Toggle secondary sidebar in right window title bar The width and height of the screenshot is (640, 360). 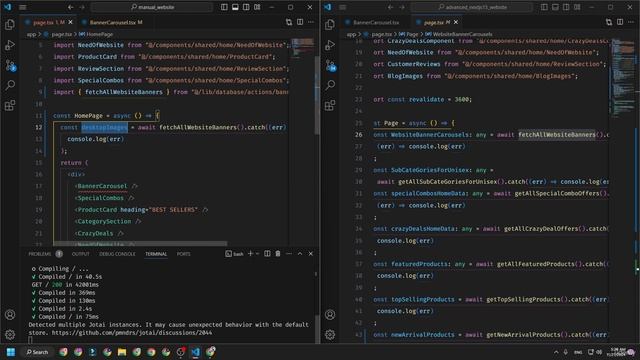[x=566, y=7]
